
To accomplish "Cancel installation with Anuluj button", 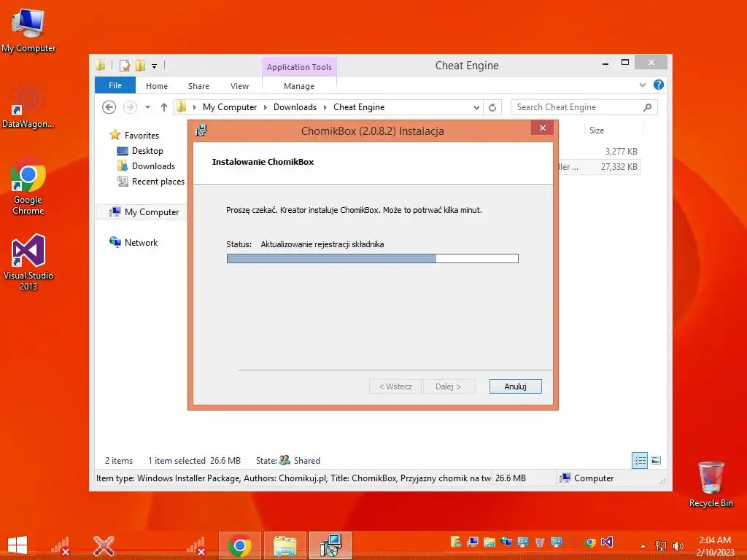I will 516,386.
